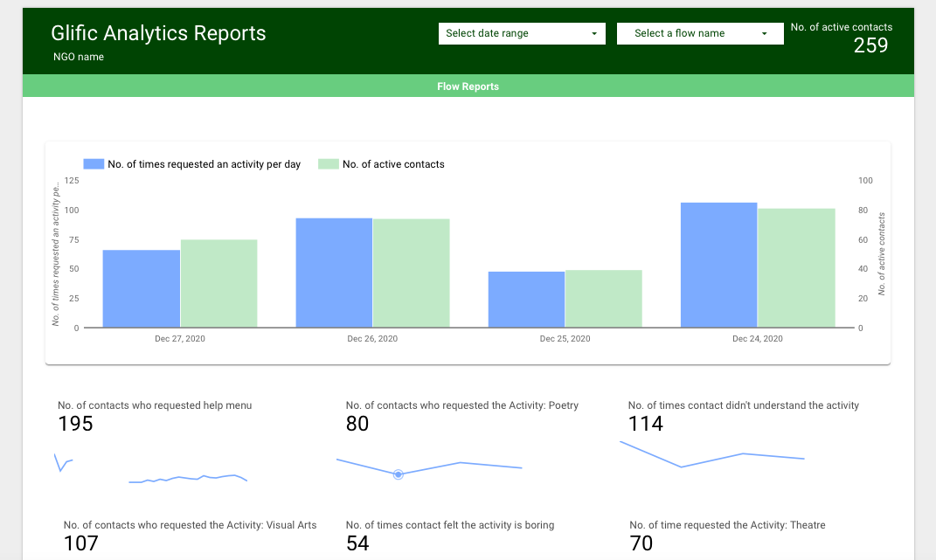The height and width of the screenshot is (560, 936).
Task: Click the 54 activity is boring value
Action: pos(357,544)
